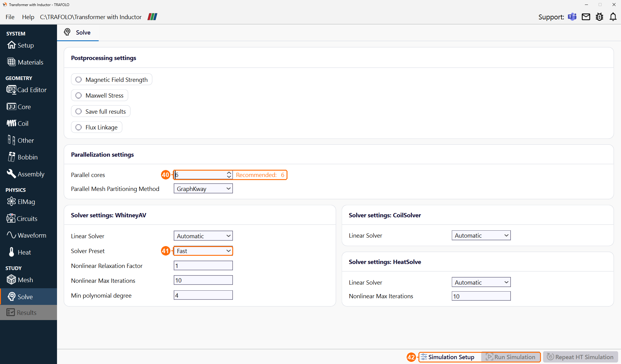This screenshot has width=621, height=364.
Task: Open the Assembly page
Action: [25, 174]
